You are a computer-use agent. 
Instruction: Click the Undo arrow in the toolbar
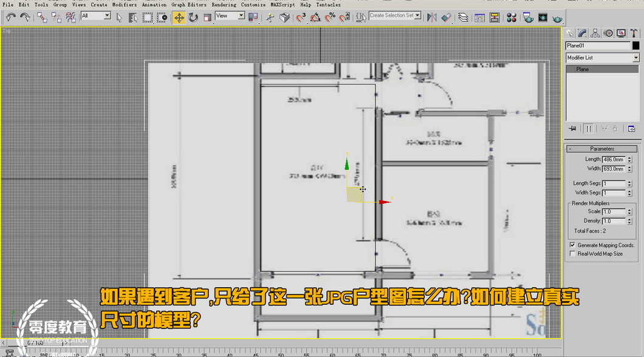(11, 18)
